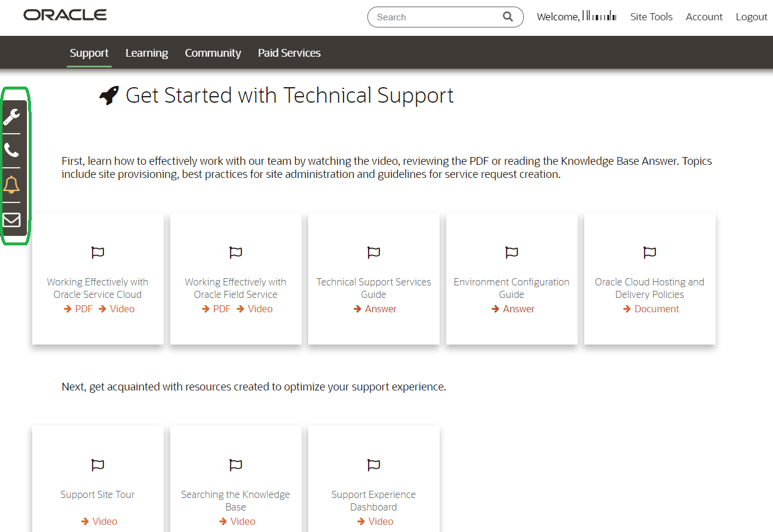Open PDF link for Oracle Field Service
Image resolution: width=773 pixels, height=532 pixels.
(216, 309)
